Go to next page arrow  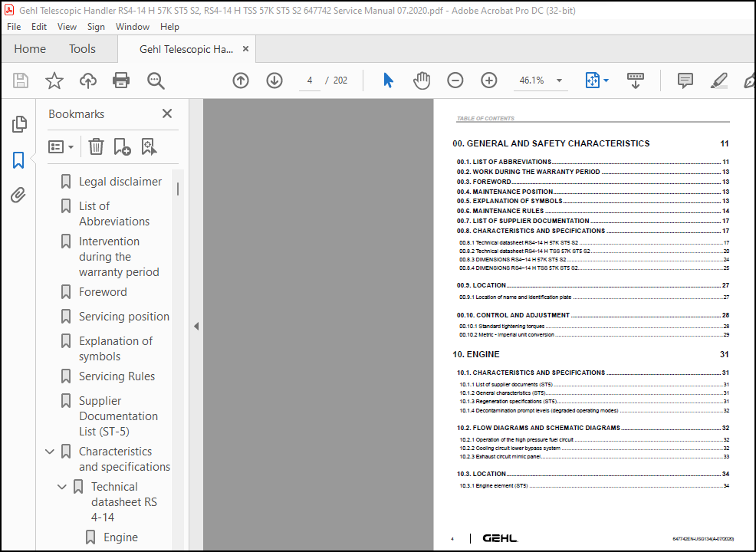(274, 80)
